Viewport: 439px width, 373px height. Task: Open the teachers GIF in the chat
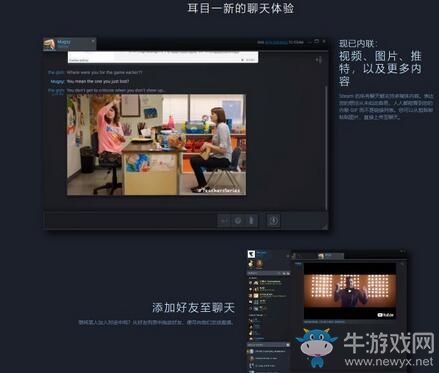point(156,145)
